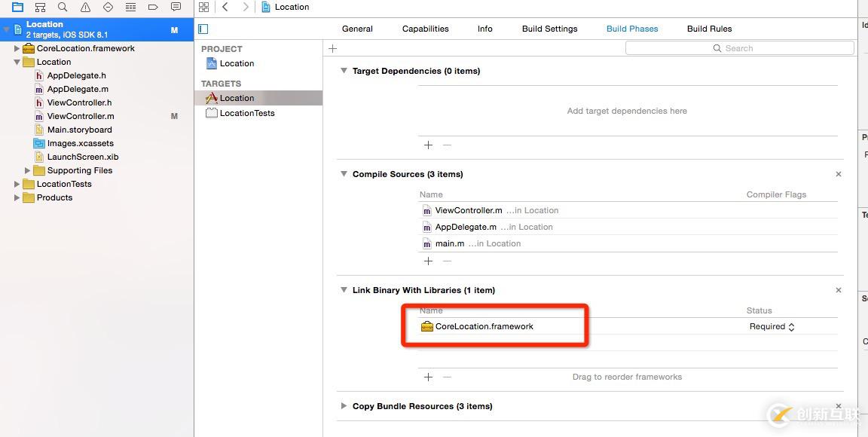Go back in editor history
868x437 pixels.
[225, 7]
